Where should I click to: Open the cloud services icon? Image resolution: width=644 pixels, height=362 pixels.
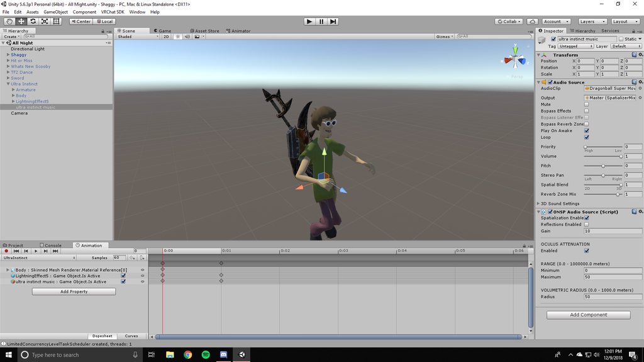point(532,21)
